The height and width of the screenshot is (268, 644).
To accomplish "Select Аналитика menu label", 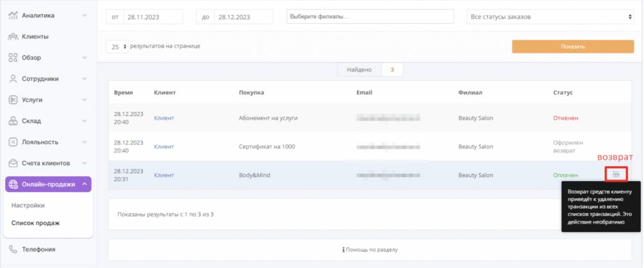I will pyautogui.click(x=38, y=15).
